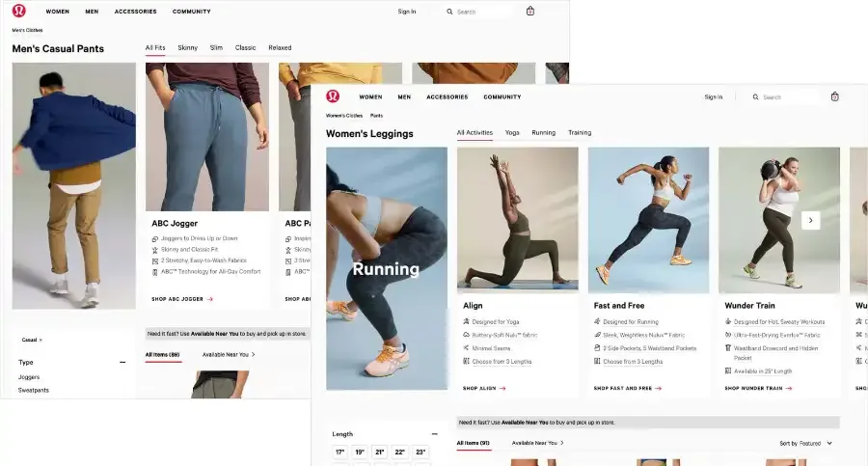Click 'Men's Clothes' breadcrumb link
The height and width of the screenshot is (466, 868).
tap(28, 31)
